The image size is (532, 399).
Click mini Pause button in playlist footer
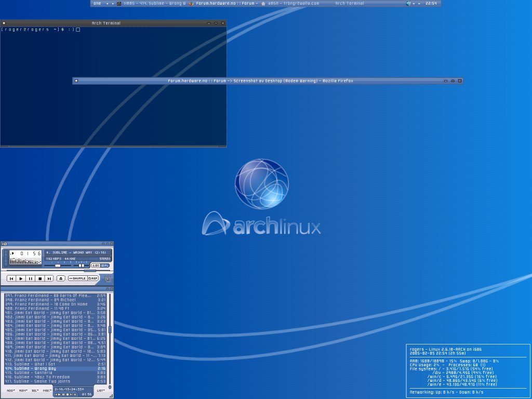pyautogui.click(x=63, y=394)
